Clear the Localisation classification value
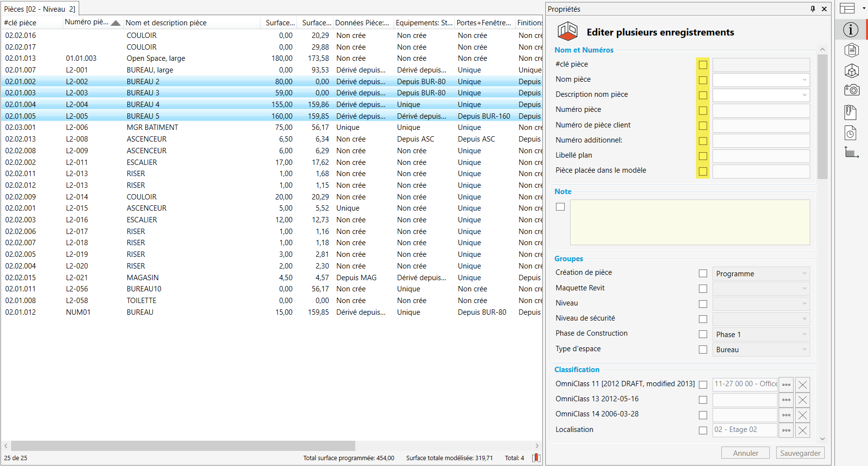Screen dimensions: 868x466 coord(802,430)
